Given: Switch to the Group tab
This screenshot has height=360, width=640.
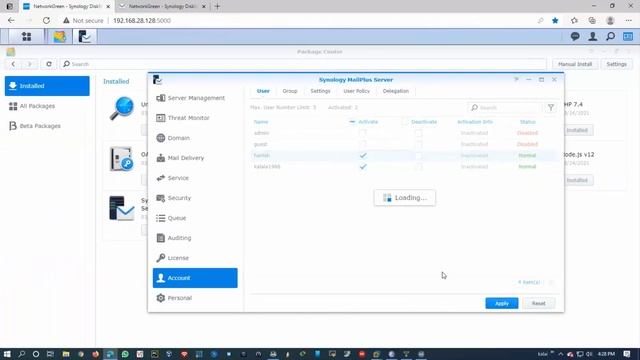Looking at the screenshot, I should tap(290, 91).
